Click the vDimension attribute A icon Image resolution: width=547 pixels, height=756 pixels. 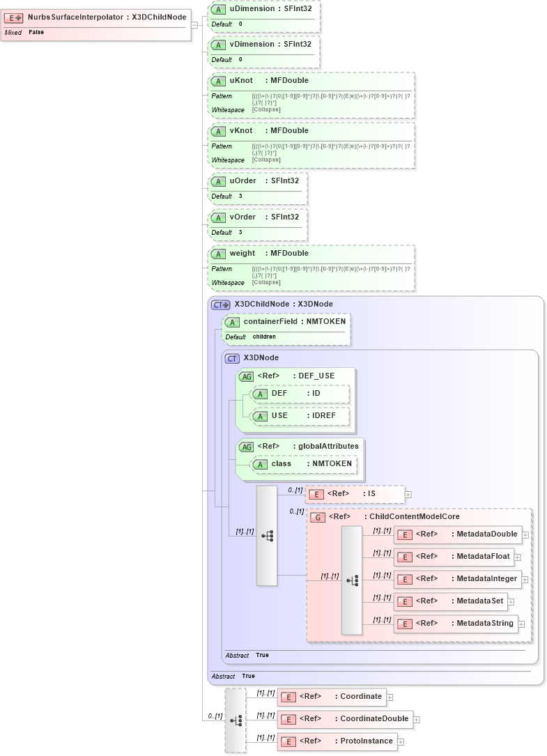[218, 45]
